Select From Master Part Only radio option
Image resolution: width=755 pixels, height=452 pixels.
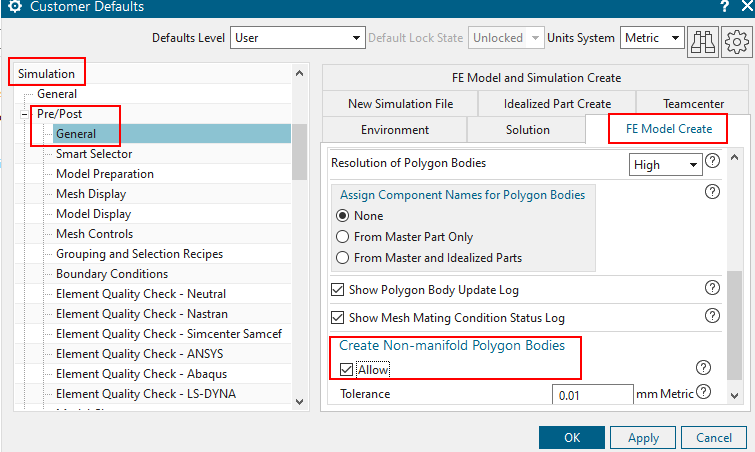344,237
